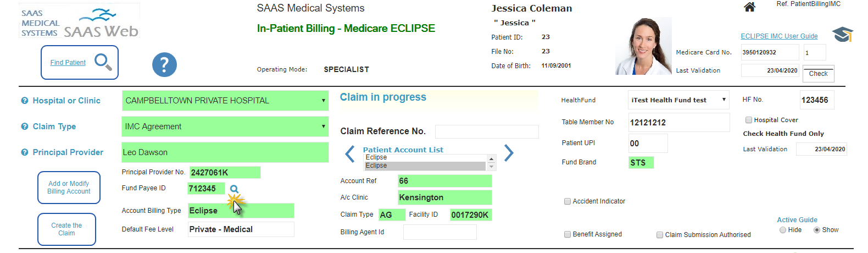Image resolution: width=868 pixels, height=253 pixels.
Task: Click the Claim Type help icon
Action: coord(25,127)
